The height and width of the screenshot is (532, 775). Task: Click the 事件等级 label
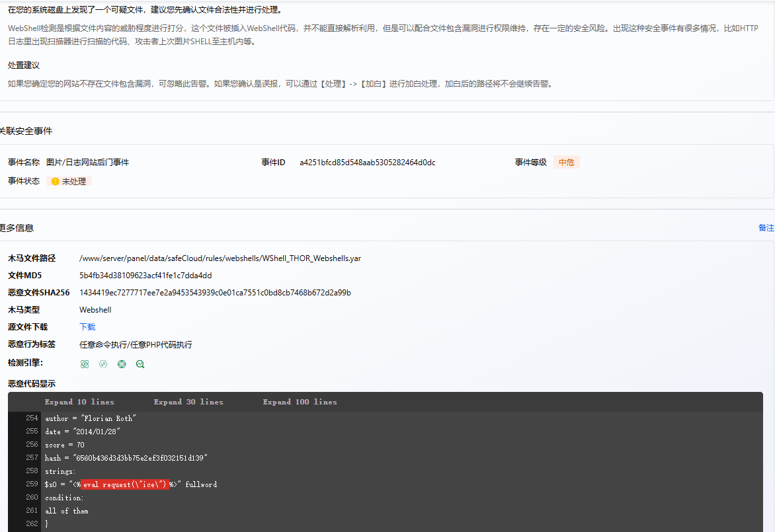(x=531, y=163)
